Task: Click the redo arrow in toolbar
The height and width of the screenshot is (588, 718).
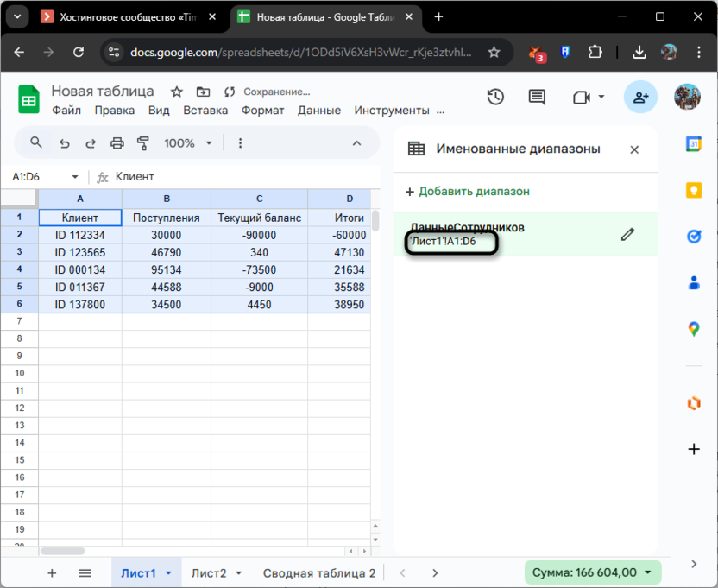Action: [91, 143]
